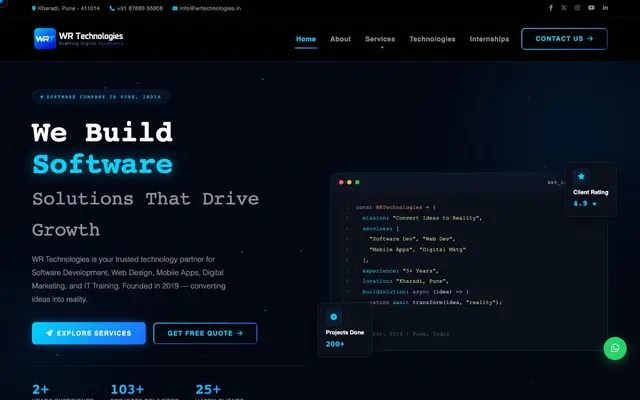Open the Facebook social icon

(551, 8)
